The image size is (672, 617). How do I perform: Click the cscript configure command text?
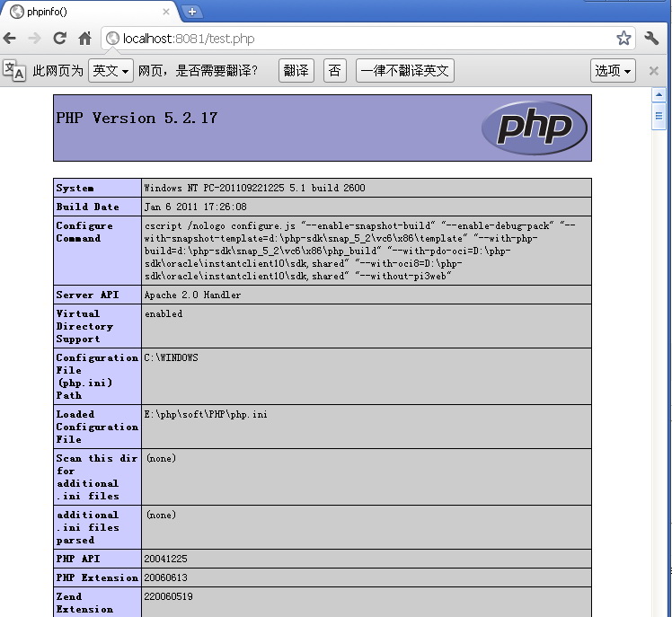coord(360,251)
